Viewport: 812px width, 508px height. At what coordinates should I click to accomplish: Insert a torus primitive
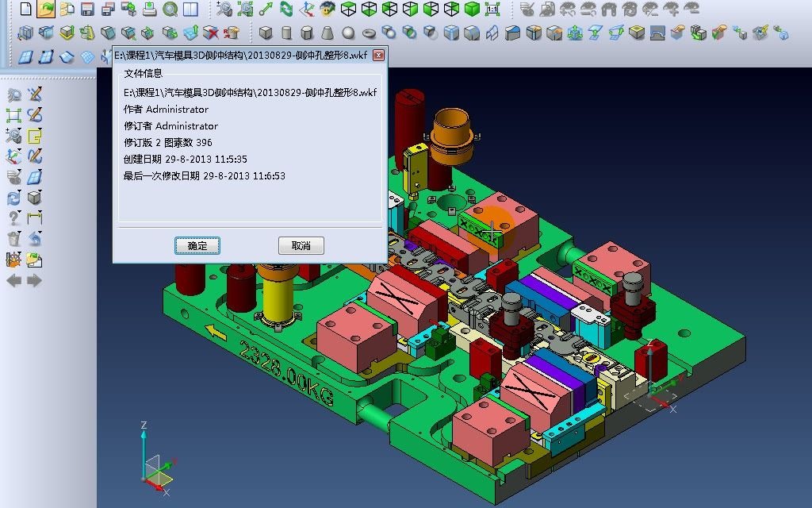368,33
